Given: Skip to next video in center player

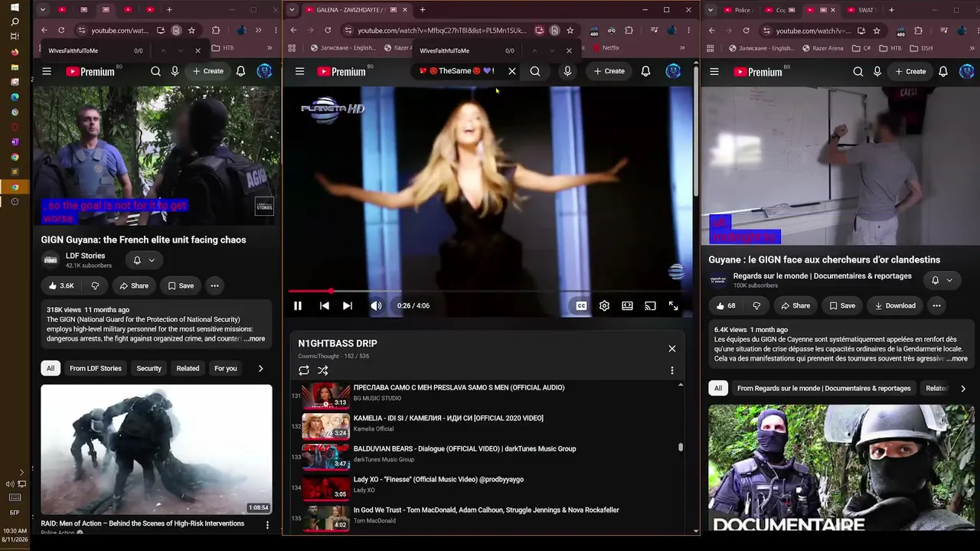Looking at the screenshot, I should [x=348, y=305].
